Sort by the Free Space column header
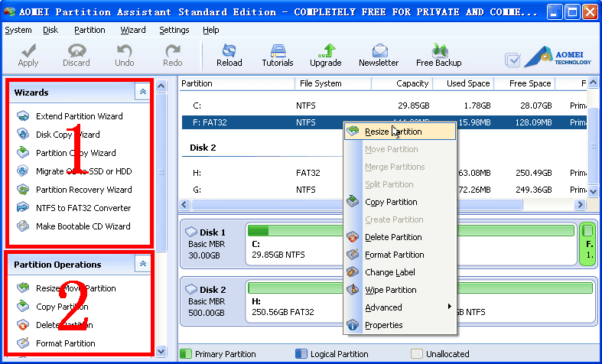602x364 pixels. [x=525, y=83]
